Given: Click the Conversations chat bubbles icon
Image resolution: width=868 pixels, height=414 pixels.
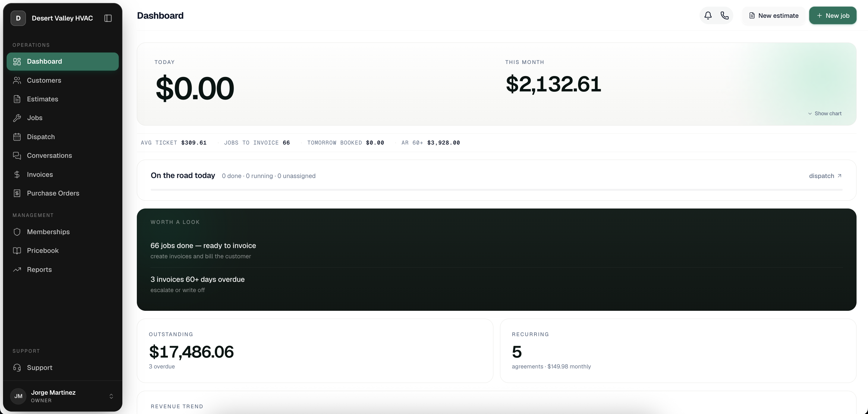Looking at the screenshot, I should (17, 155).
